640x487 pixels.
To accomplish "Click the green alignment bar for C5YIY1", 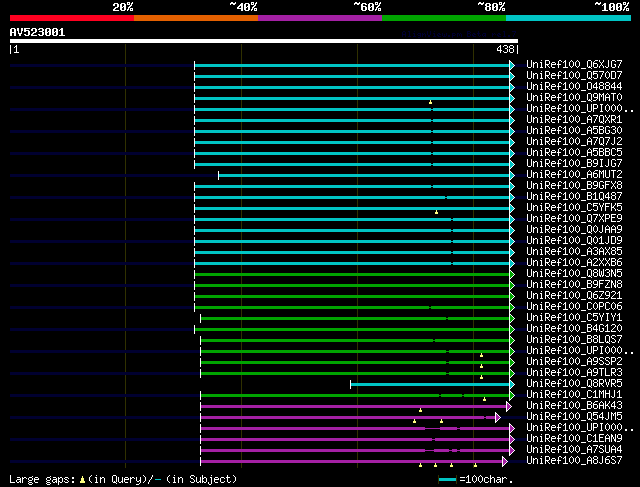I will click(x=355, y=318).
